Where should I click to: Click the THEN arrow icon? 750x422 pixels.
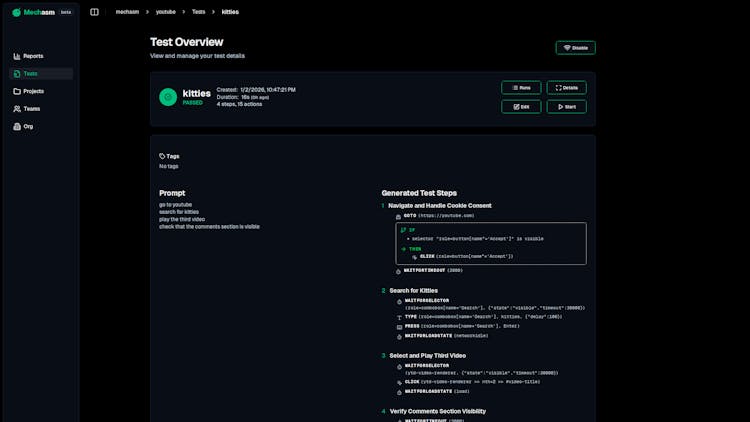point(404,248)
